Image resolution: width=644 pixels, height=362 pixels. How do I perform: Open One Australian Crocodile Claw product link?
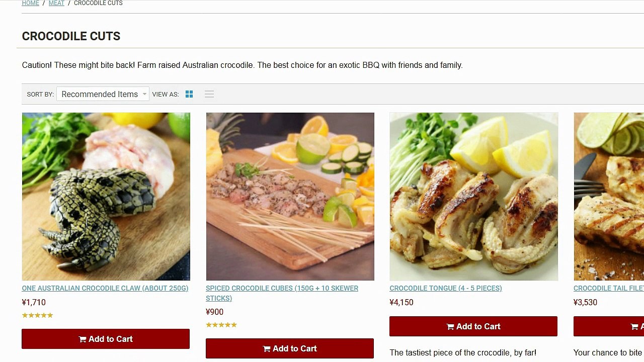(105, 288)
